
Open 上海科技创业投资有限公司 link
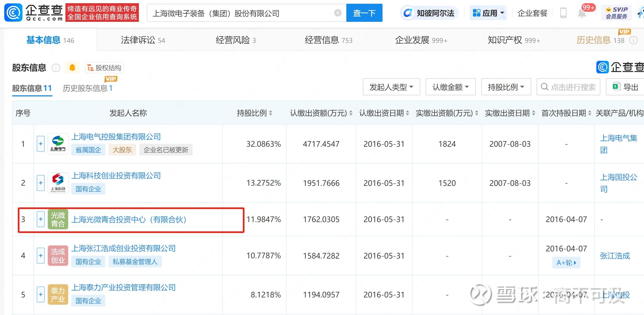(116, 176)
